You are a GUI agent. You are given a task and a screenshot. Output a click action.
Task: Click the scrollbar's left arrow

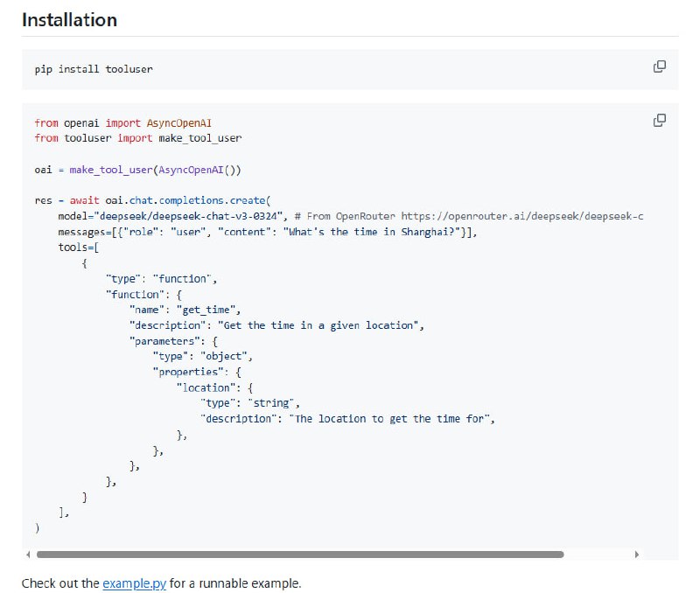pyautogui.click(x=27, y=554)
